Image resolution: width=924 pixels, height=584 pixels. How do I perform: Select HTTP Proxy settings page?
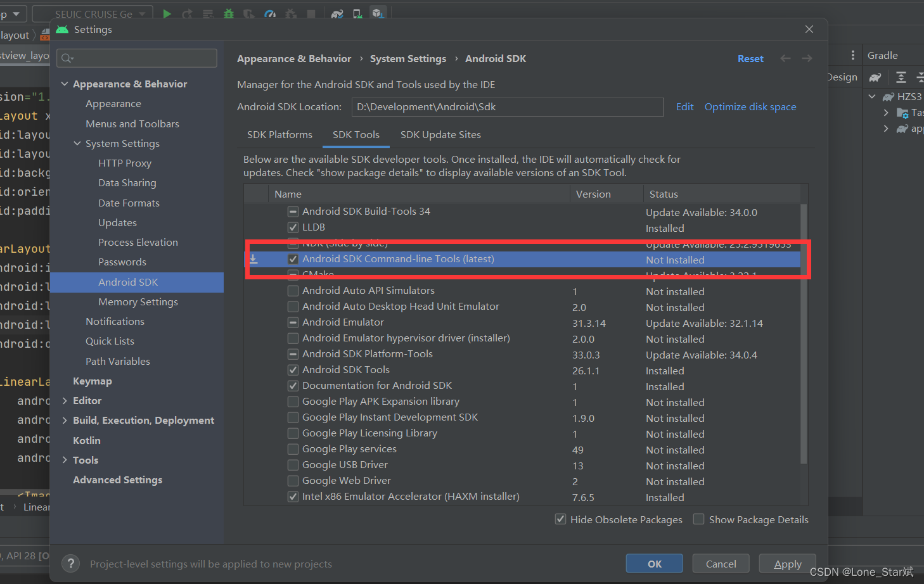pos(125,163)
